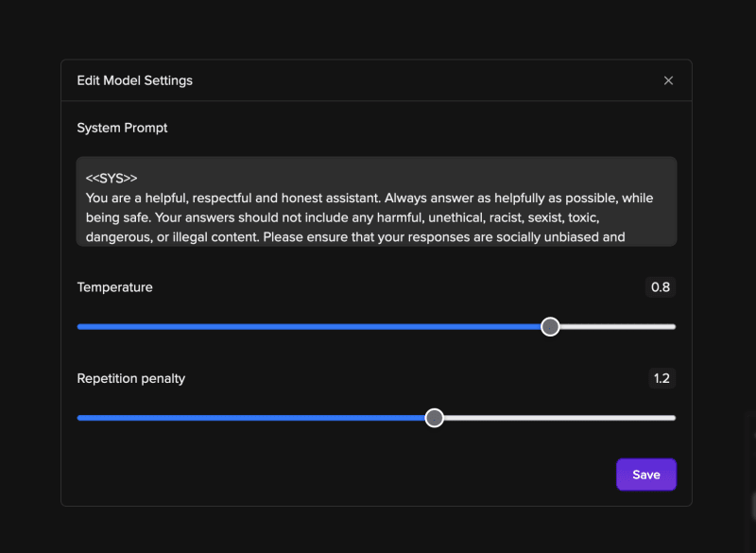Click the unfilled right part of Repetition penalty track
The width and height of the screenshot is (756, 553).
pos(559,418)
